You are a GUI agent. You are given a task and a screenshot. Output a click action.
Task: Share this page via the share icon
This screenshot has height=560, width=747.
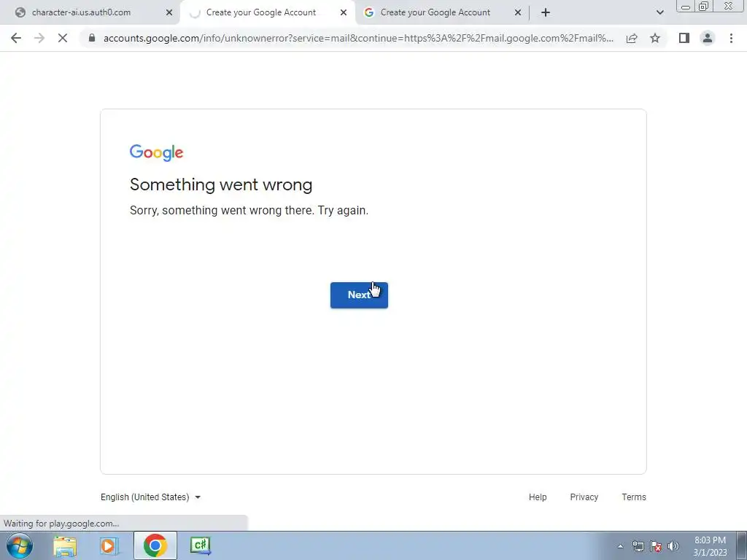[x=632, y=38]
